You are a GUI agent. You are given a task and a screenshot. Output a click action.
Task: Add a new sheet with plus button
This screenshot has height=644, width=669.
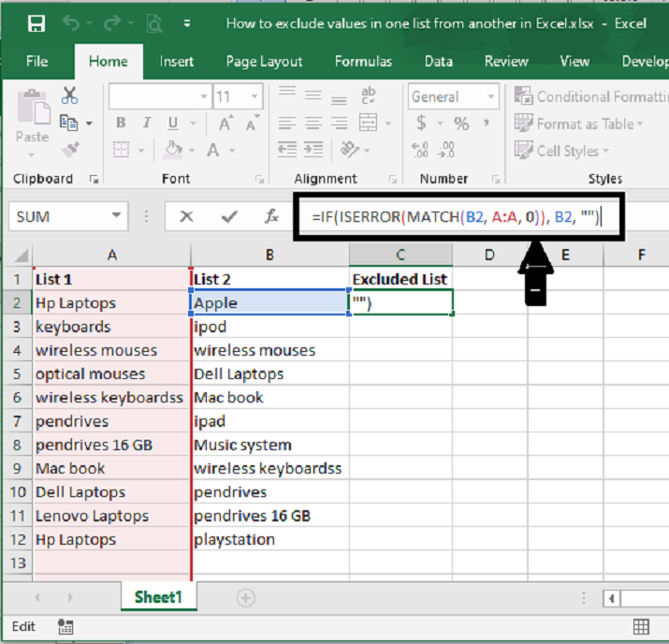click(x=246, y=598)
